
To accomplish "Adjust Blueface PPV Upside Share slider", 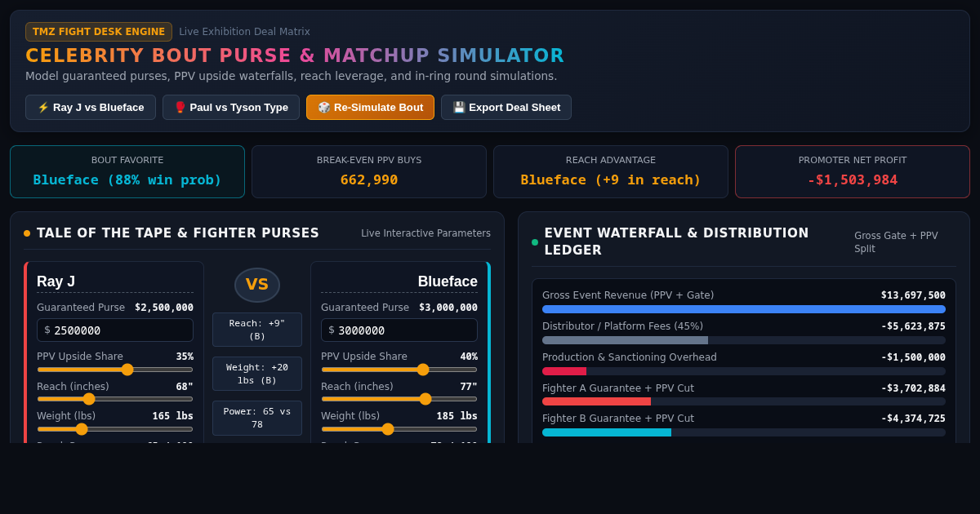I will pyautogui.click(x=399, y=370).
